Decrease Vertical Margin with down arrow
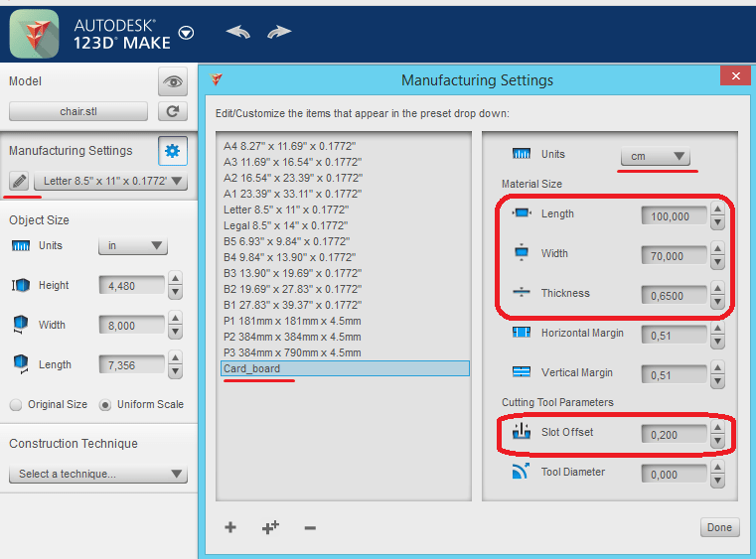The width and height of the screenshot is (756, 559). tap(717, 381)
